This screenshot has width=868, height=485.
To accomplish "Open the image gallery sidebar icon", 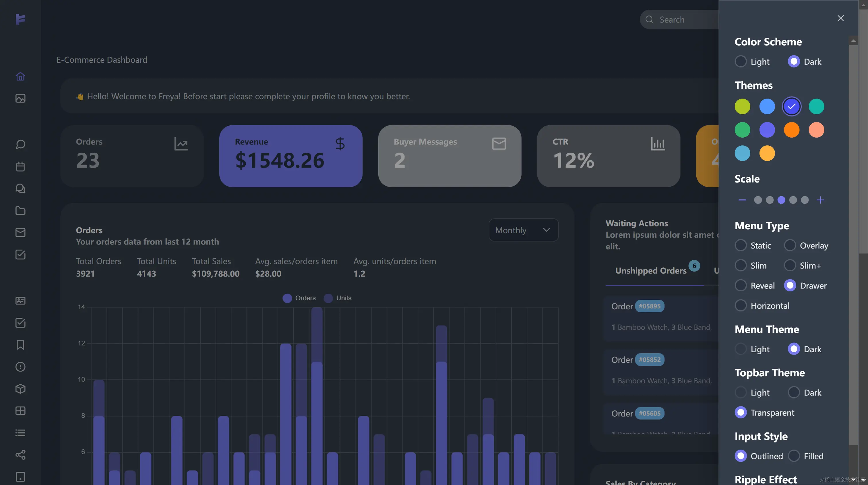I will 20,98.
